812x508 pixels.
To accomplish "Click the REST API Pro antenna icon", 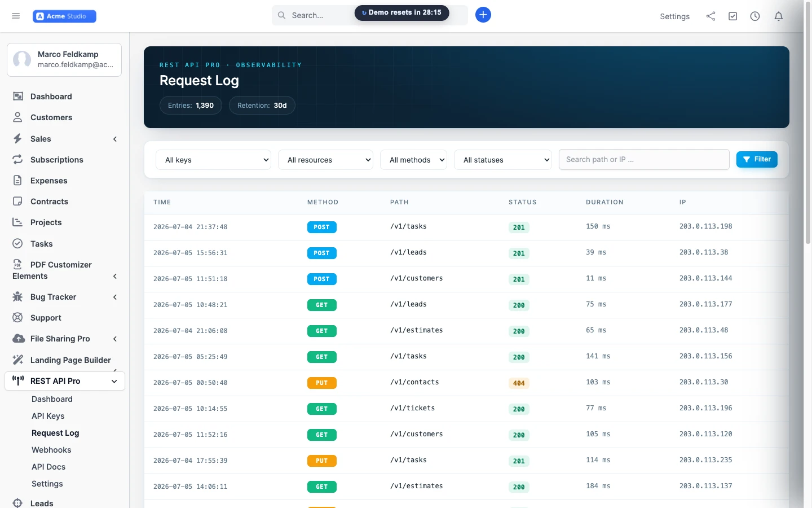I will click(x=18, y=381).
